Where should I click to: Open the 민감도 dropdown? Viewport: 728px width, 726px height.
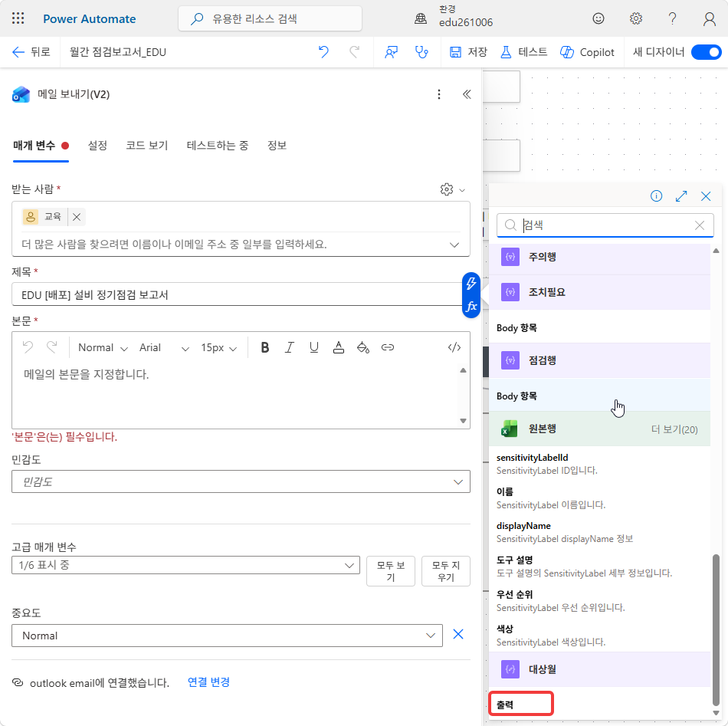[x=241, y=481]
